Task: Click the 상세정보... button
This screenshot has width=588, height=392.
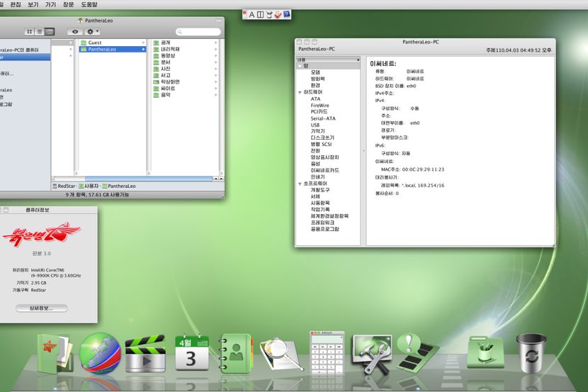Action: 41,308
